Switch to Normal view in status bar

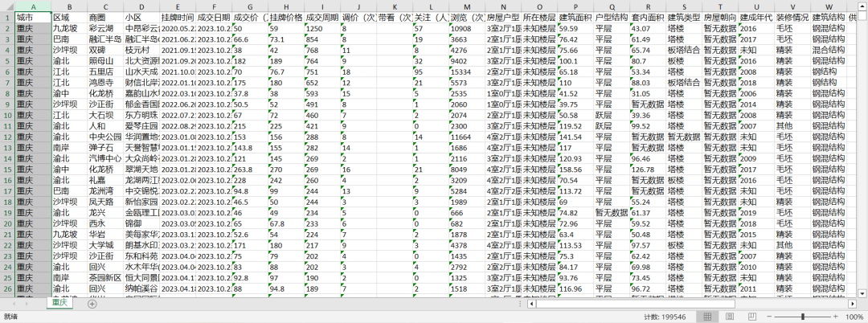click(x=707, y=317)
